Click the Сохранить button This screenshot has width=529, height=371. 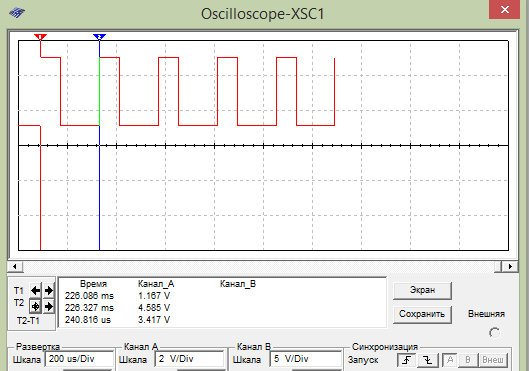point(422,314)
